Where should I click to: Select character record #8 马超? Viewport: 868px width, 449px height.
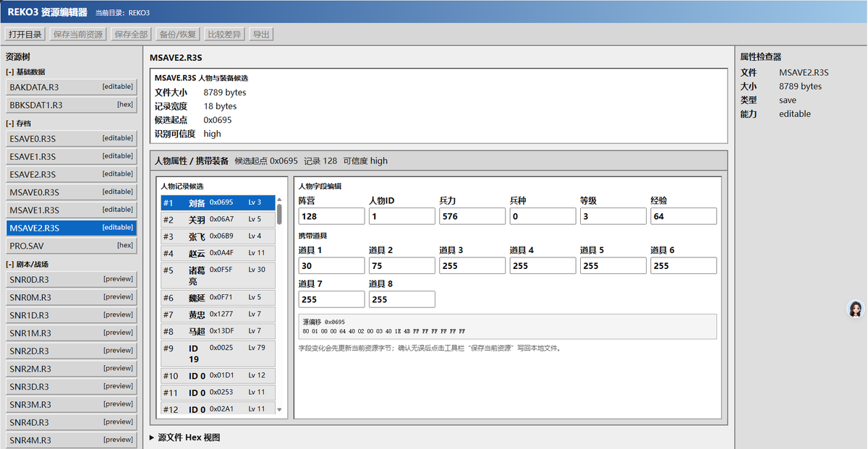[x=218, y=332]
